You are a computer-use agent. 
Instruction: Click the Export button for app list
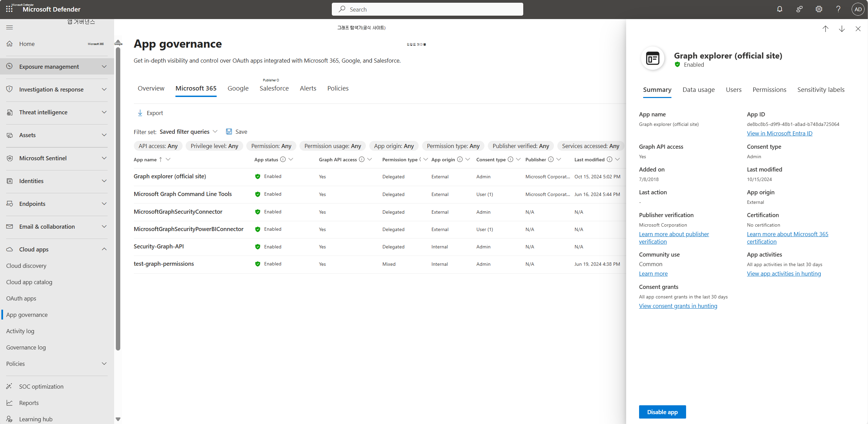pyautogui.click(x=150, y=113)
